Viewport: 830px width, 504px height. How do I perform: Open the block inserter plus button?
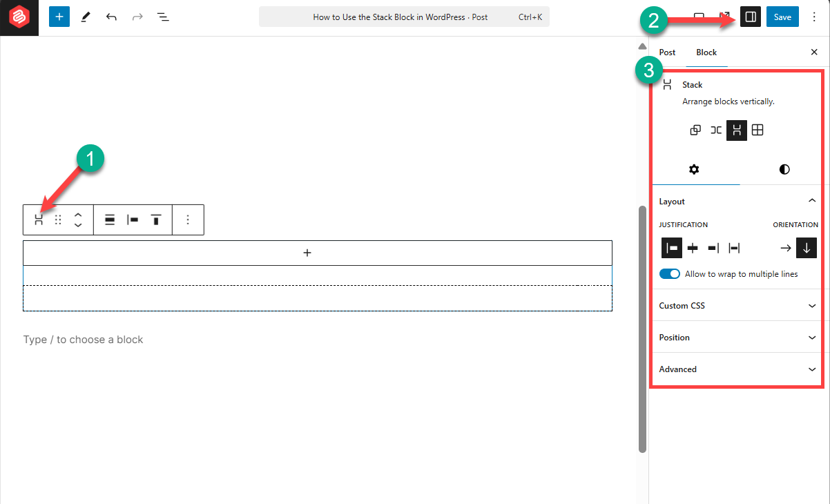(x=59, y=17)
